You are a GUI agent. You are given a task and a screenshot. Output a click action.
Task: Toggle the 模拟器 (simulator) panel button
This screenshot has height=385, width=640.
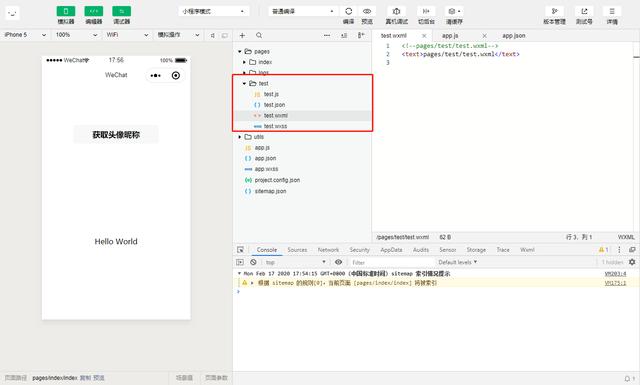point(66,11)
